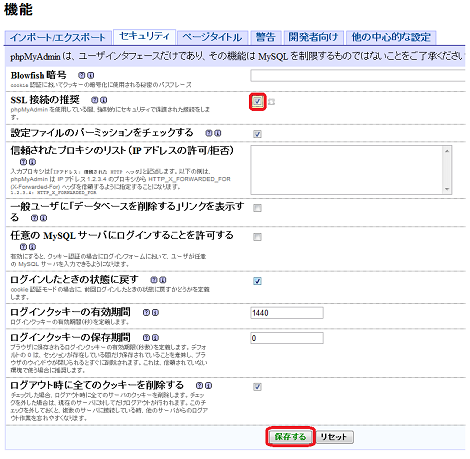Open wiki info icon for ログインクッキーの保存期間

pos(155,338)
